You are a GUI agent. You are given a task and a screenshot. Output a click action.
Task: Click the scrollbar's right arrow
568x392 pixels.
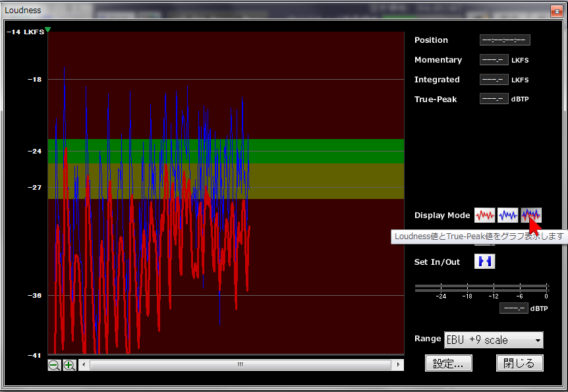[x=398, y=364]
